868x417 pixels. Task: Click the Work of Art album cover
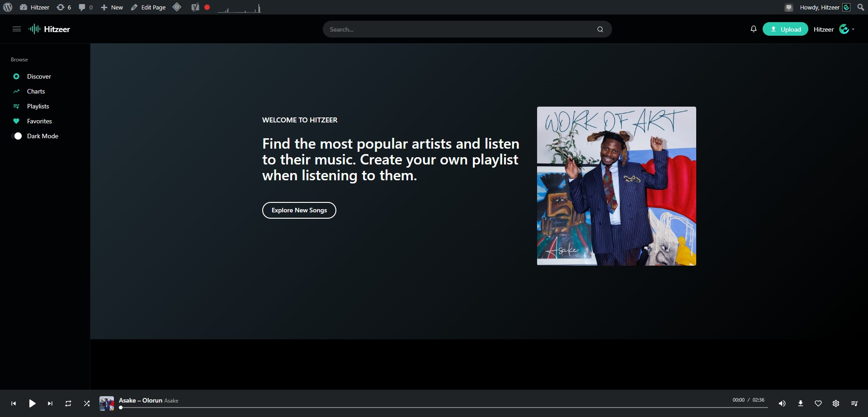[x=617, y=186]
